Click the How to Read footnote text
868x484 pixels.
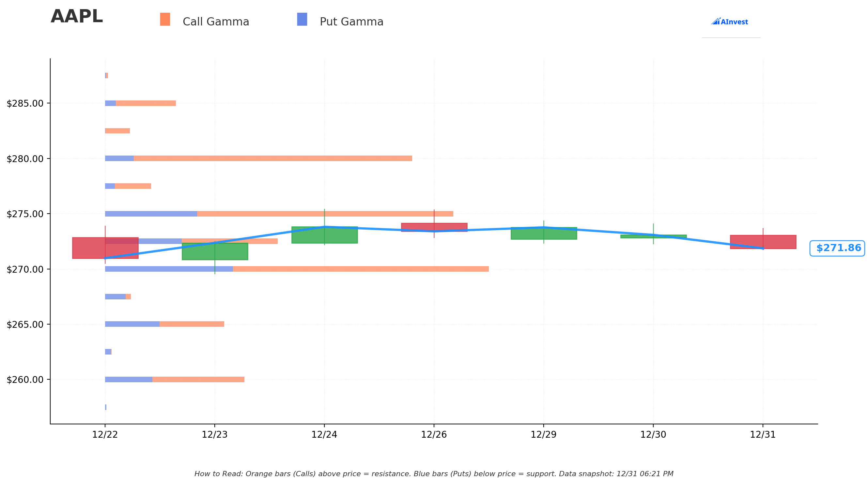(x=434, y=474)
